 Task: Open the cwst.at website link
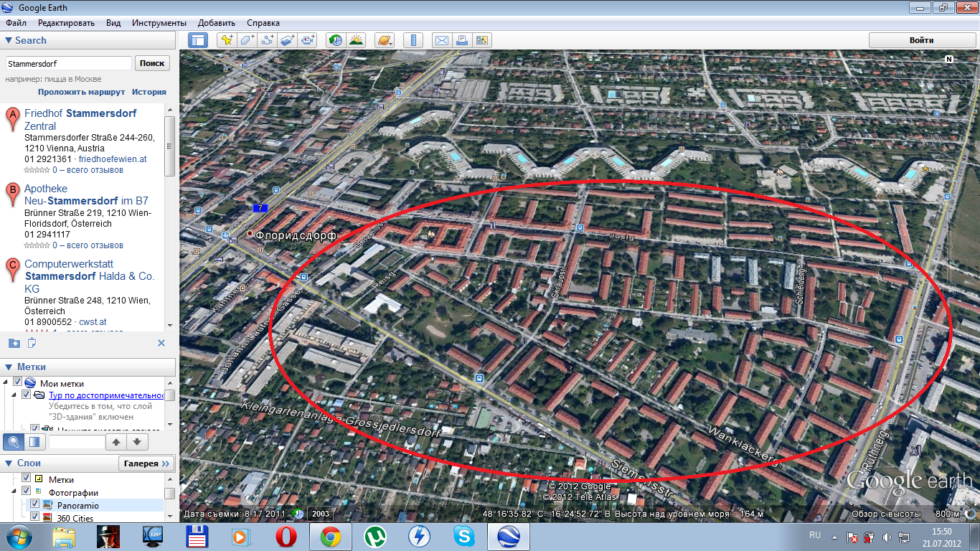pos(93,322)
